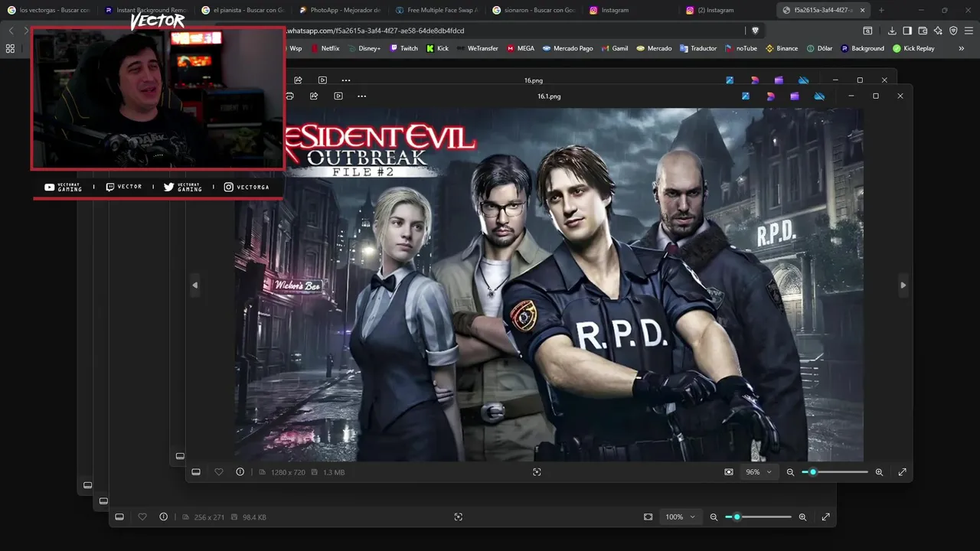Start slideshow in 16.png window
This screenshot has width=980, height=551.
322,80
